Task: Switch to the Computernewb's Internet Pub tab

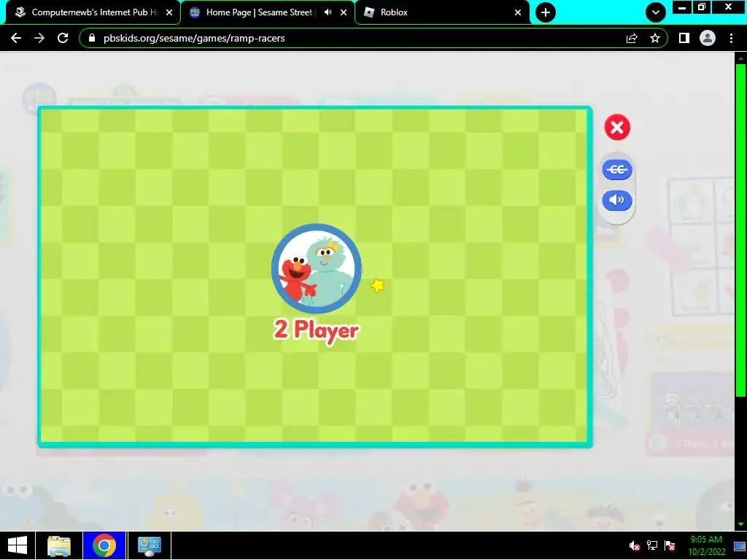Action: point(94,12)
